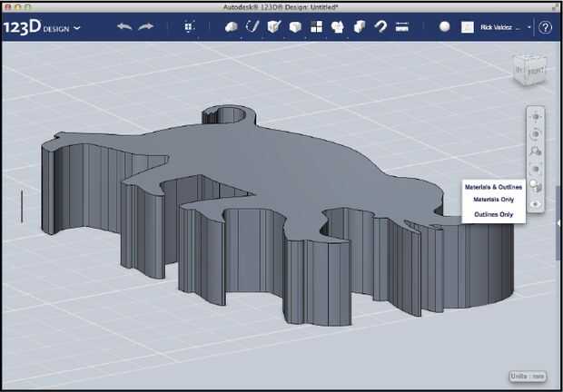Screen dimensions: 563x392
Task: Open the Transform tool
Action: point(189,27)
